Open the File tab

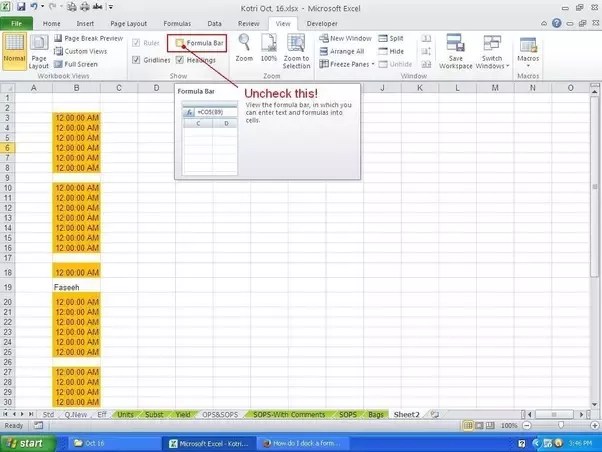17,23
